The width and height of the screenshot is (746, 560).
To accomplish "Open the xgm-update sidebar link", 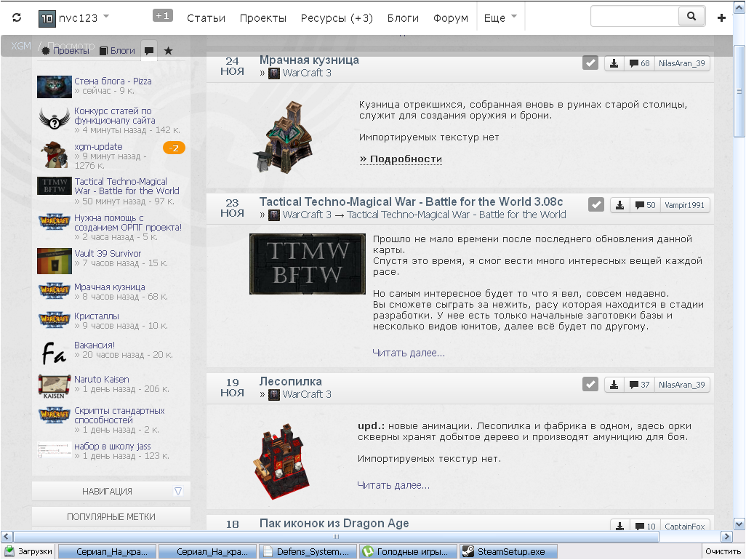I will [98, 146].
